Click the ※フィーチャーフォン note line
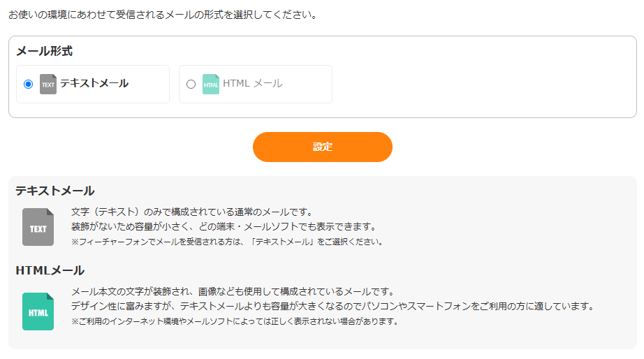The width and height of the screenshot is (644, 359). (227, 242)
